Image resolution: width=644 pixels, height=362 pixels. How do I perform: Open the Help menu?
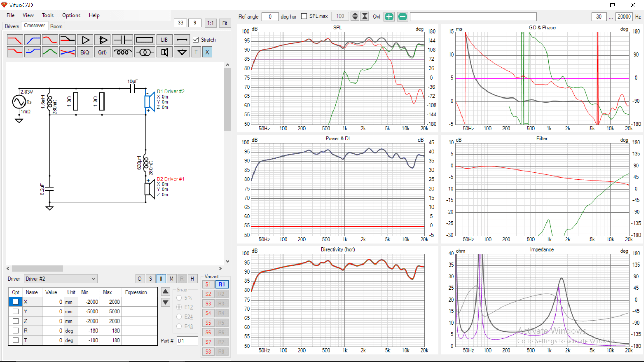click(x=94, y=15)
